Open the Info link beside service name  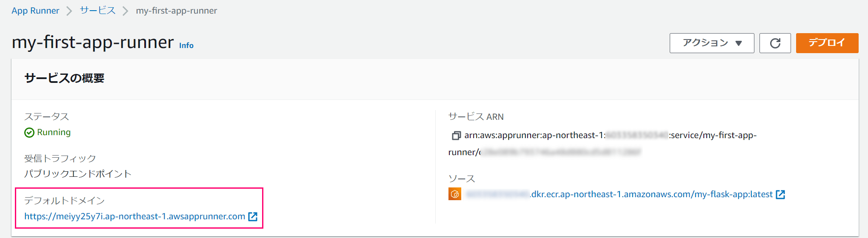pos(186,45)
